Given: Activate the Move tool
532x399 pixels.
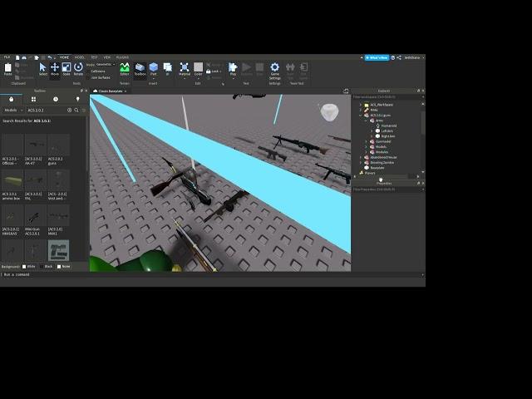Looking at the screenshot, I should pyautogui.click(x=55, y=69).
